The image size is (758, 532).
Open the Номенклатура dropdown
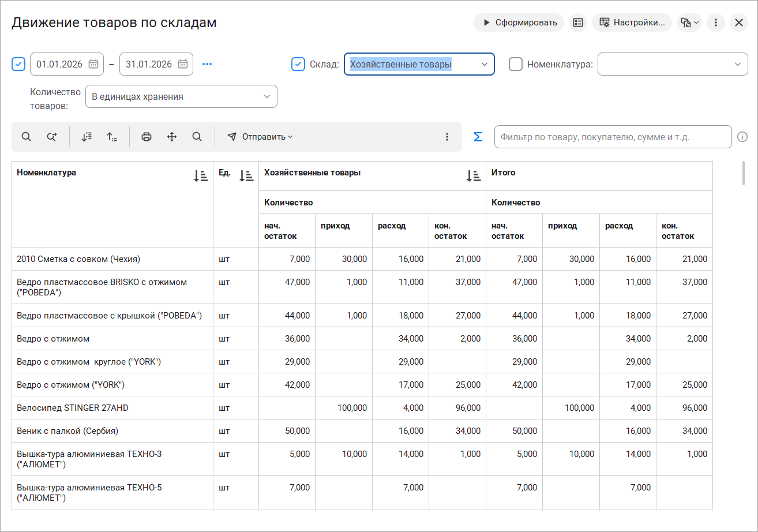point(737,64)
